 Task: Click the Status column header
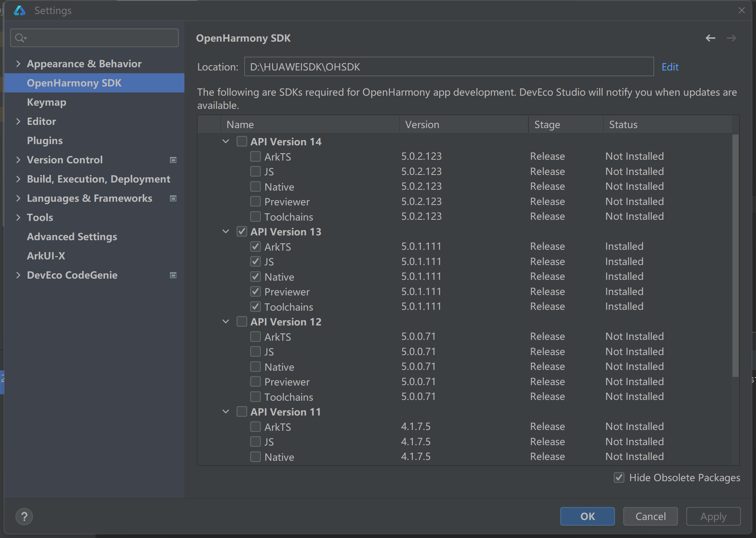(667, 124)
